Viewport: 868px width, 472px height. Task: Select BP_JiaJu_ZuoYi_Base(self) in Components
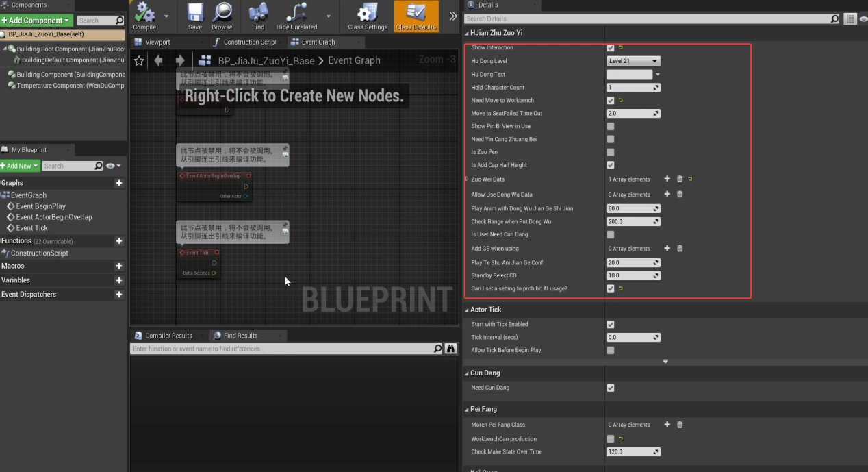pos(63,34)
